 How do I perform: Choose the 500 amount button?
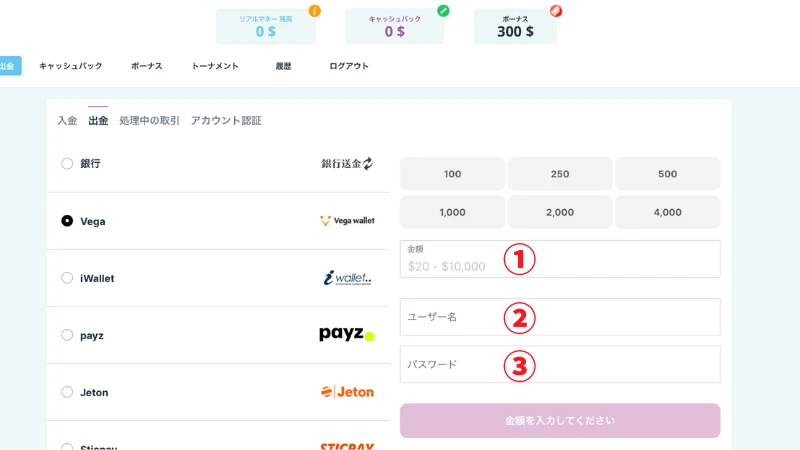coord(667,173)
